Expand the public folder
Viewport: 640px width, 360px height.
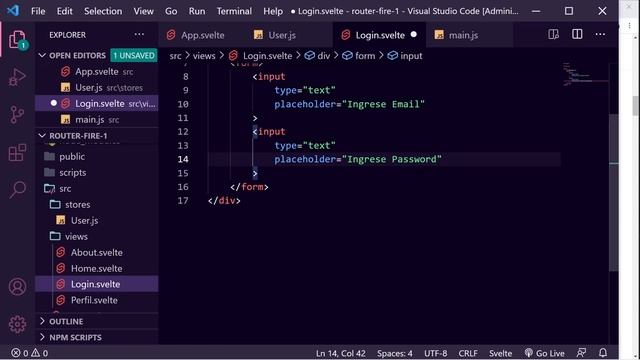click(x=97, y=156)
